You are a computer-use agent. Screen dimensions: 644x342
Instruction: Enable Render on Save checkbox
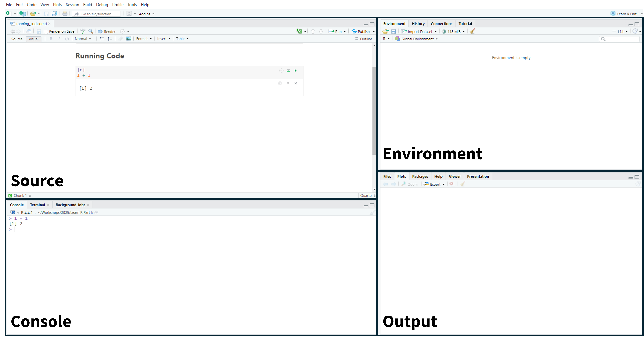pos(46,32)
